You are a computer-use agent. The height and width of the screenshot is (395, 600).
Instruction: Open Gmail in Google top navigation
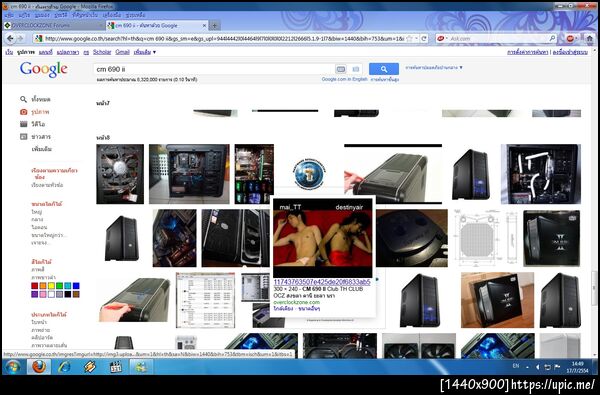coord(122,52)
